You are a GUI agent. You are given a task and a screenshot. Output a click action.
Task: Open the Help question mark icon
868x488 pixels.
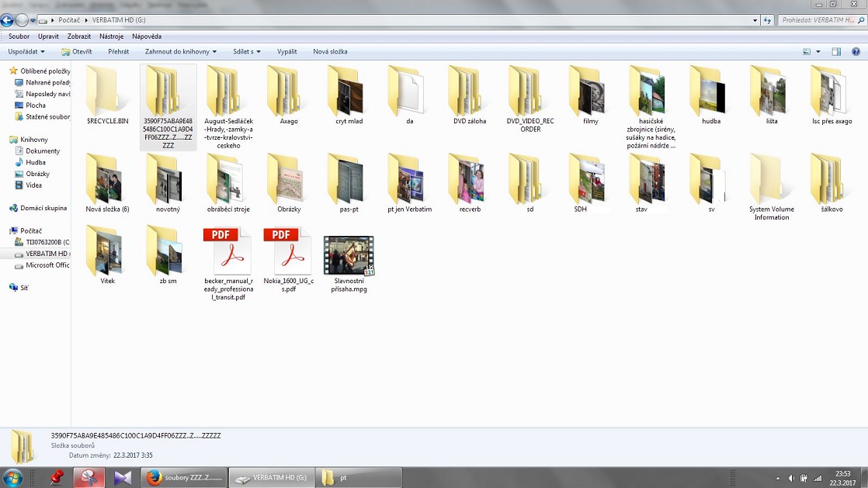[x=856, y=52]
